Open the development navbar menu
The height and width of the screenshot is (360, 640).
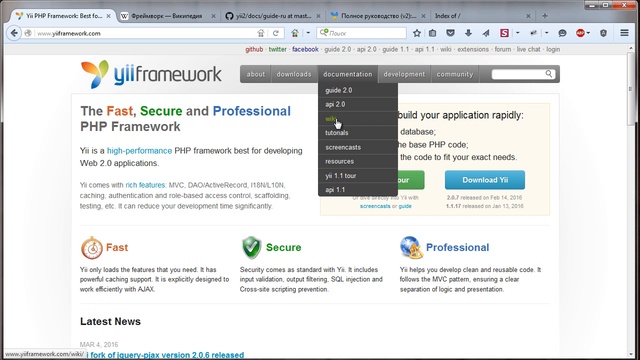(404, 74)
